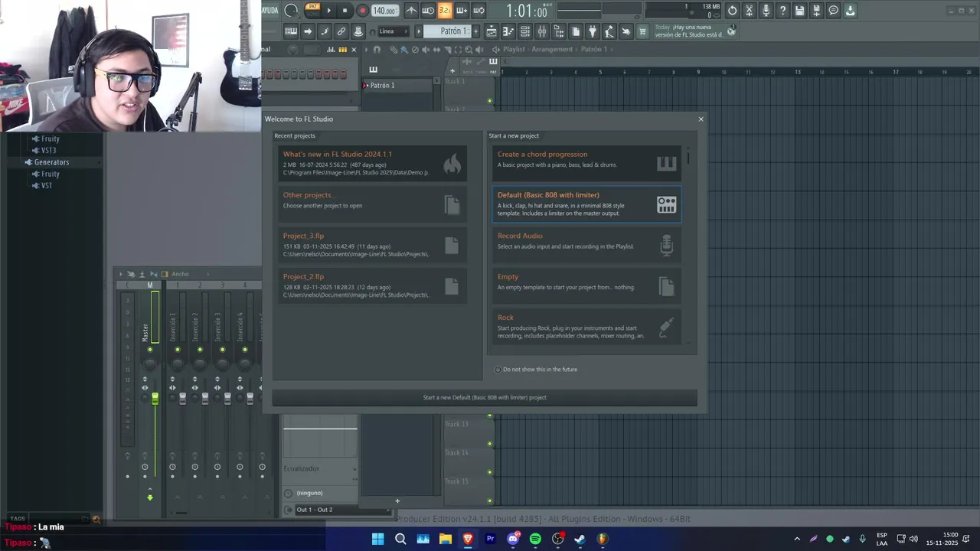Toggle Master track mute green light

click(150, 350)
